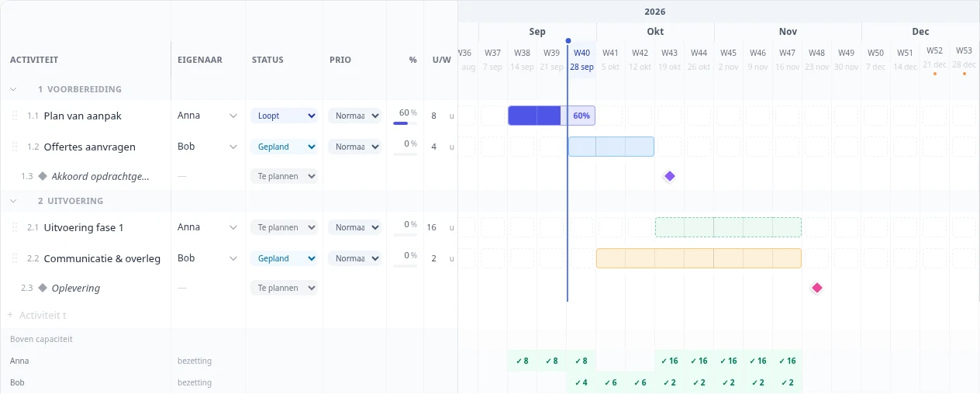Click drag handle of Communicatie & overleg
The image size is (980, 394).
[x=14, y=258]
